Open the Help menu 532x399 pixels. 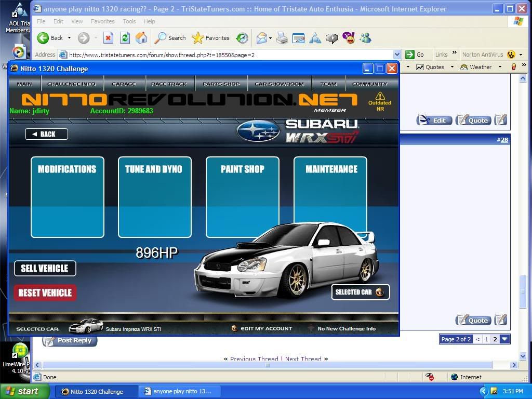tap(149, 21)
